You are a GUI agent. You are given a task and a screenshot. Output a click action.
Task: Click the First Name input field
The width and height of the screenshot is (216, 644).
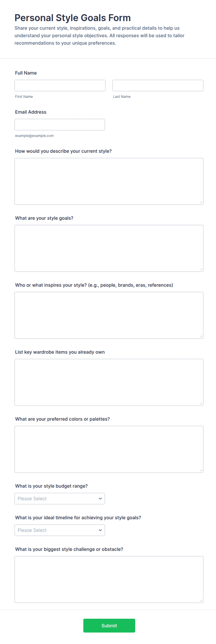click(x=60, y=86)
